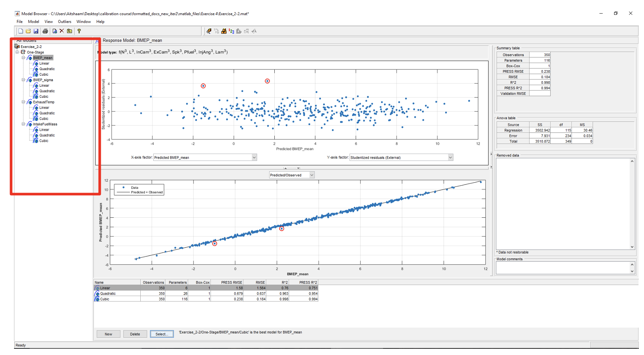Select Cubic model under IntakeFuelMass in tree
The height and width of the screenshot is (355, 644).
(44, 141)
